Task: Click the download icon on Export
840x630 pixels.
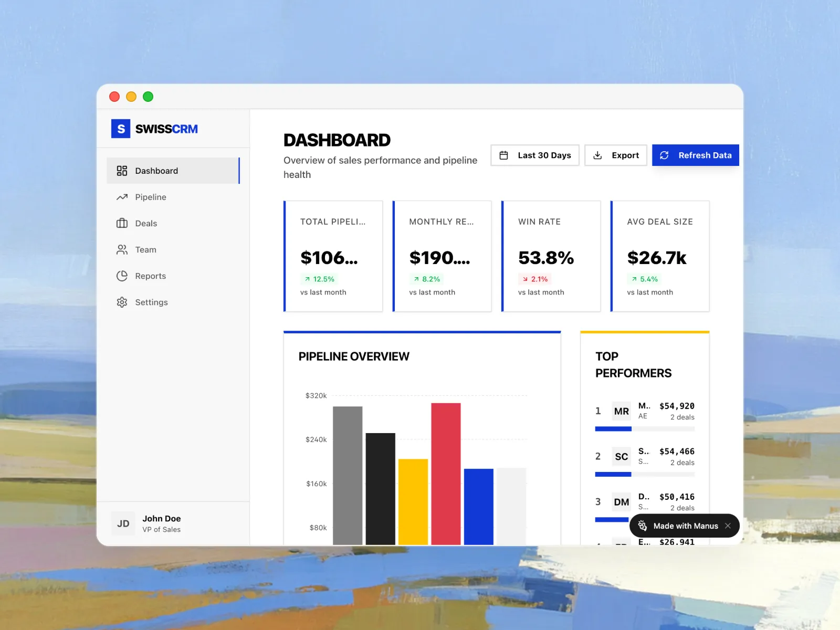Action: 597,155
